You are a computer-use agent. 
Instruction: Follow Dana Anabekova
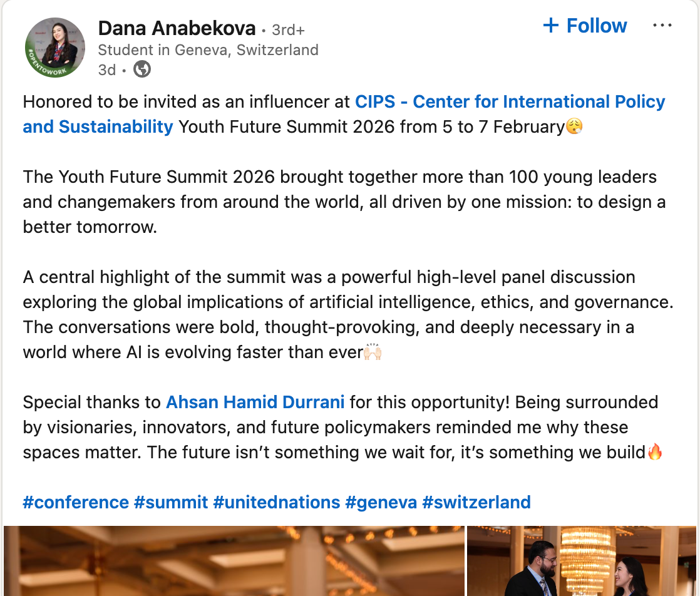(585, 26)
